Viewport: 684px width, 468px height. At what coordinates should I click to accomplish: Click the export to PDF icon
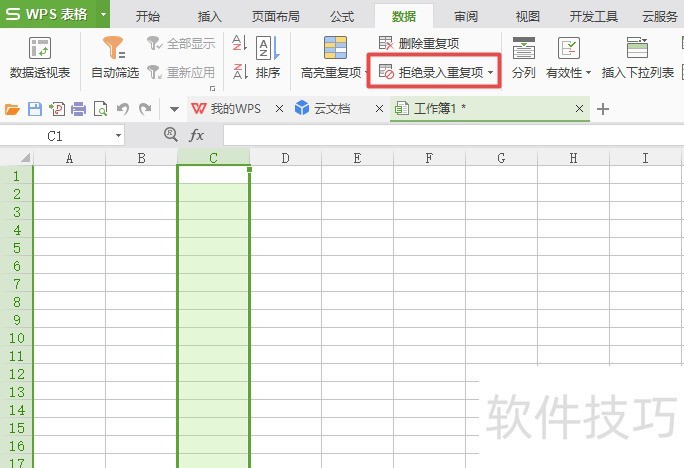point(57,109)
